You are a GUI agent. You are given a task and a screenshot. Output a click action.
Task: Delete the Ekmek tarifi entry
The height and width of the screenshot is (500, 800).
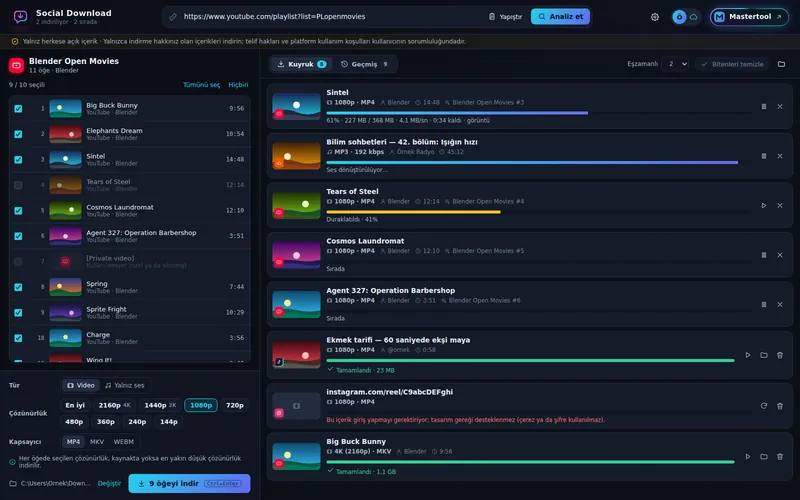click(780, 355)
